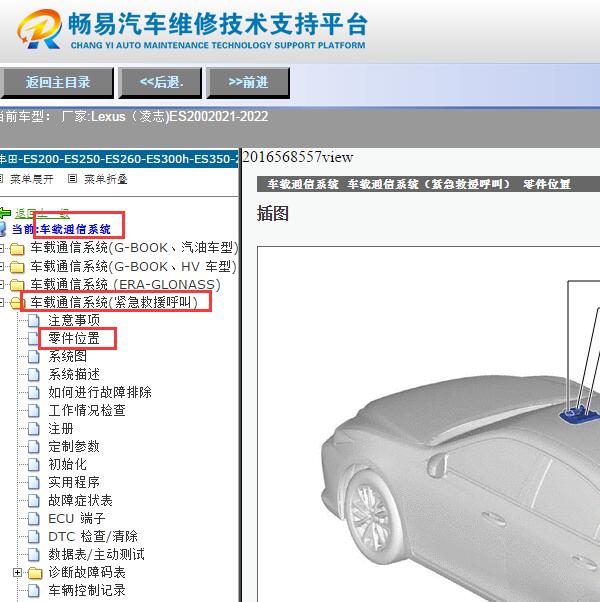600x602 pixels.
Task: Open the 注册 page
Action: tap(61, 428)
